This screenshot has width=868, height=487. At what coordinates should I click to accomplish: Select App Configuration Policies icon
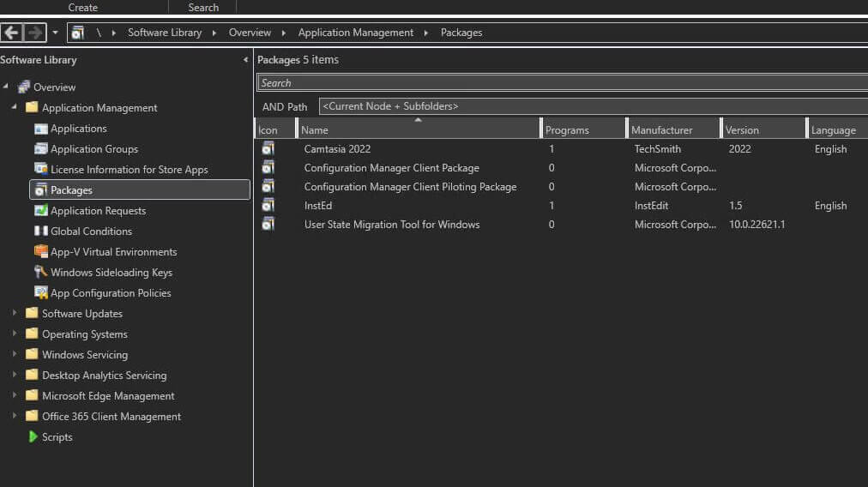(41, 292)
